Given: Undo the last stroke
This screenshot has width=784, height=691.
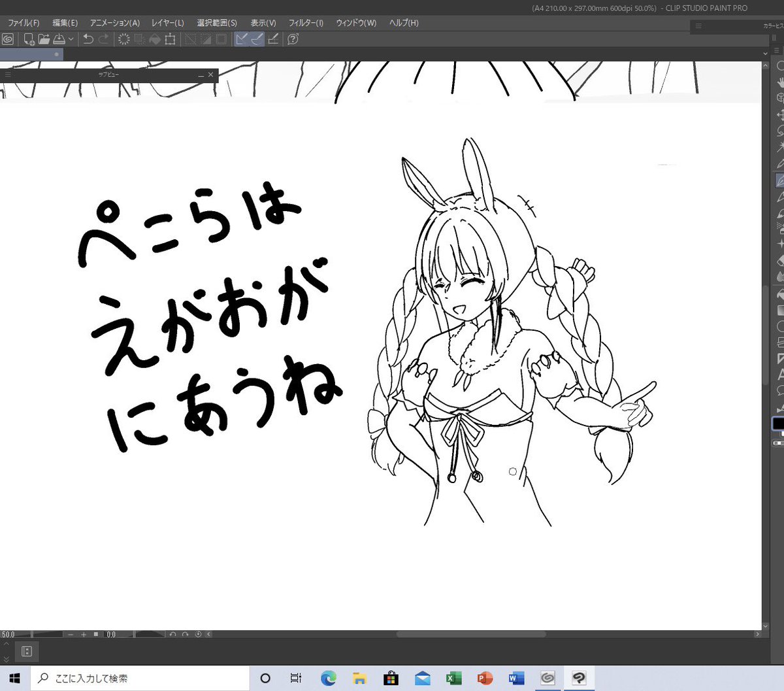Looking at the screenshot, I should (88, 39).
